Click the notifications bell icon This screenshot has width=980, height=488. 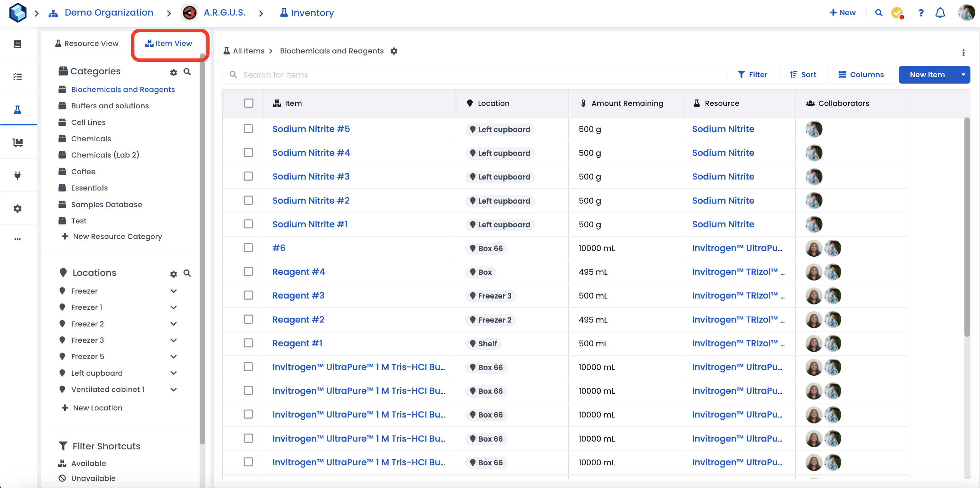point(940,13)
